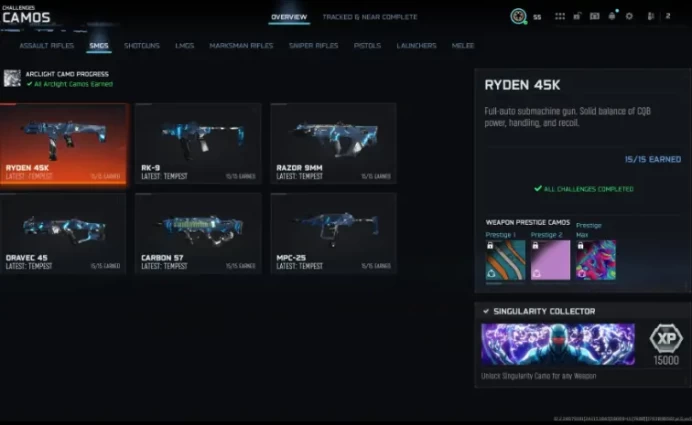Open the social friends icon
Screen dimensions: 692x425
pyautogui.click(x=651, y=16)
